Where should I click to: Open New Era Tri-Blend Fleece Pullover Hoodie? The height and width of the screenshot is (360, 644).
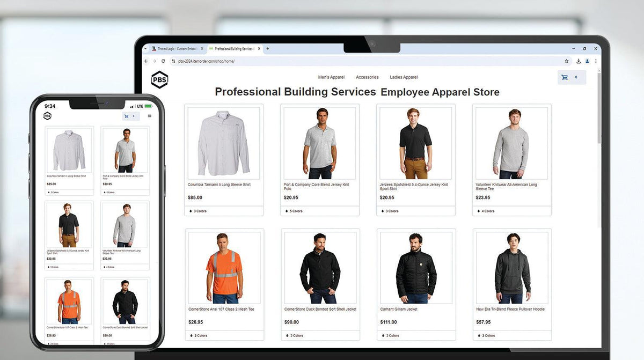510,309
